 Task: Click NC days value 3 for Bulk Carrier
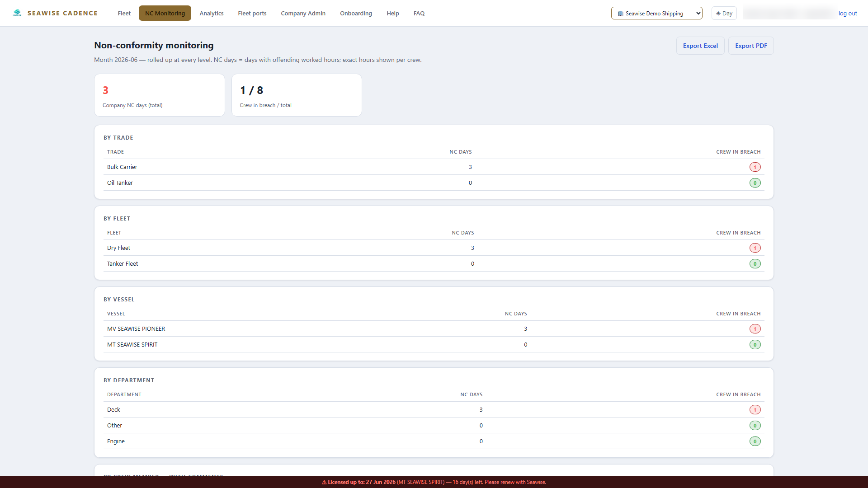tap(470, 167)
